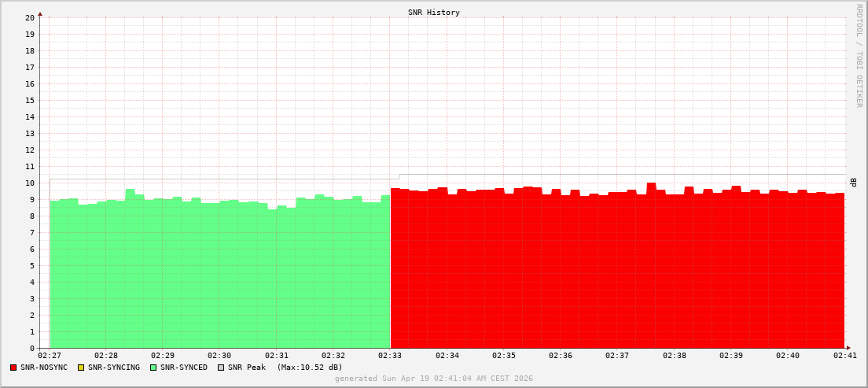Click the 02:27 time axis label

50,356
